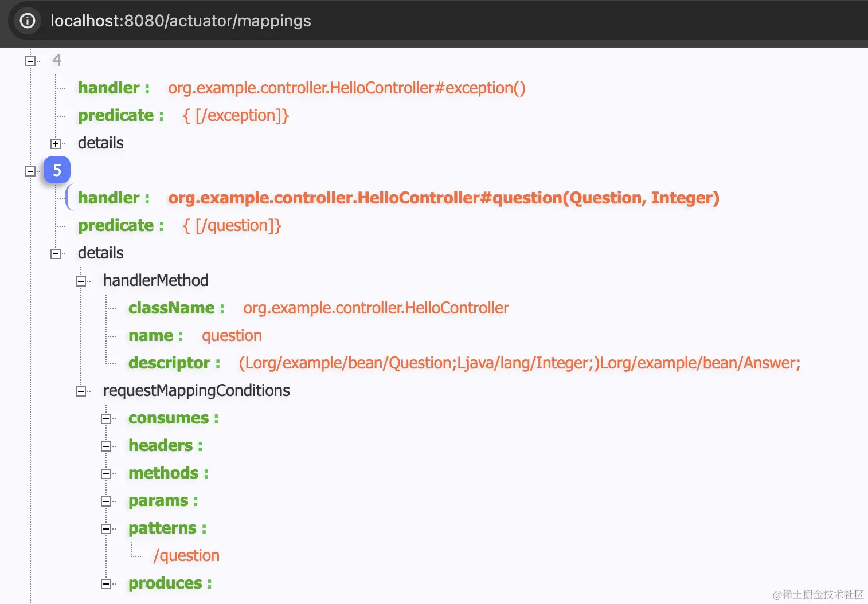The image size is (868, 604).
Task: Click the patterns key label
Action: (x=167, y=528)
